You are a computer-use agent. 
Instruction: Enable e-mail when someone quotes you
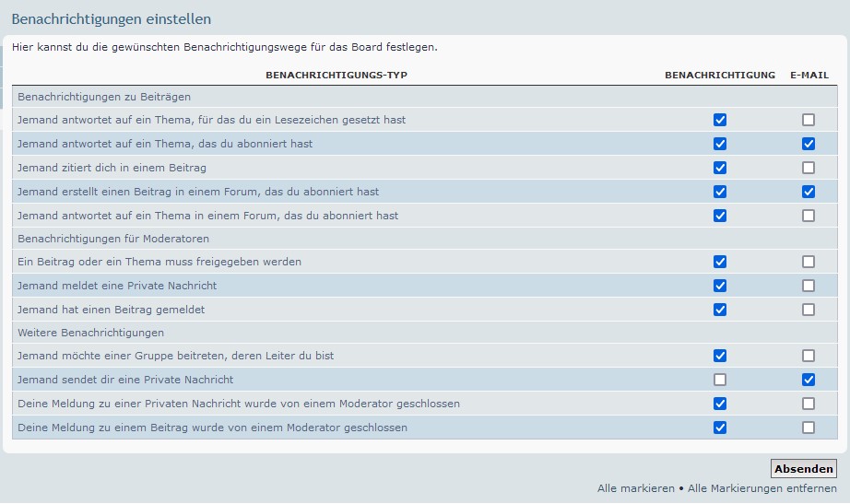pyautogui.click(x=809, y=168)
